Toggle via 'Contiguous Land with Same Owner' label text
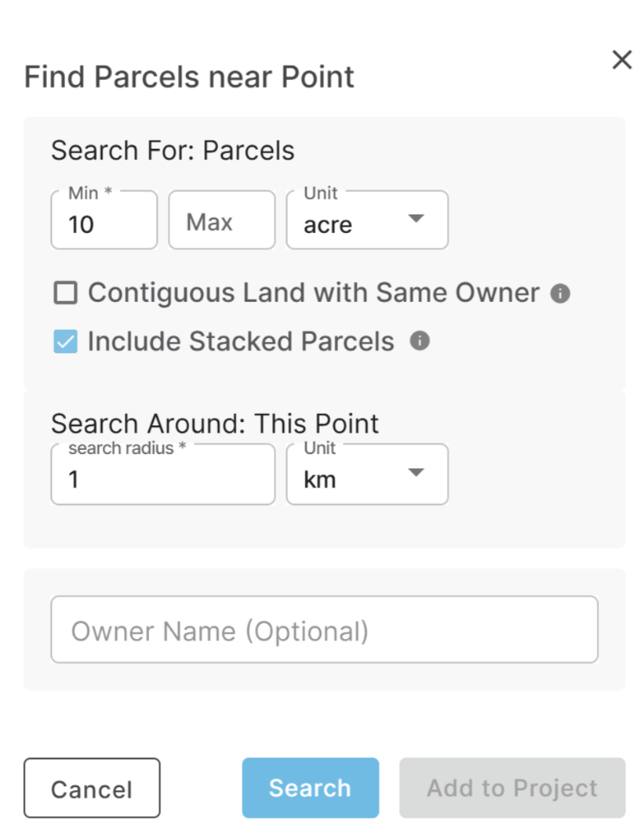Screen dimensions: 644x836 314,293
